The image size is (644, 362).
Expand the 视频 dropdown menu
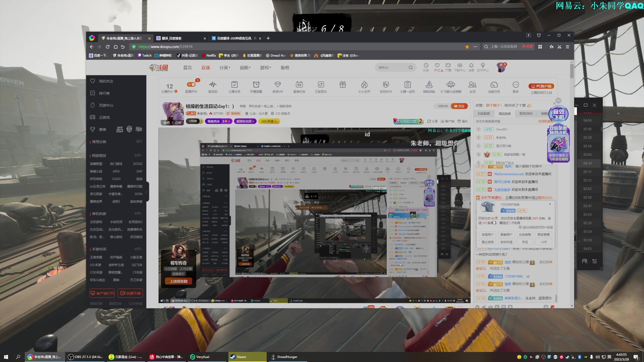pyautogui.click(x=245, y=67)
